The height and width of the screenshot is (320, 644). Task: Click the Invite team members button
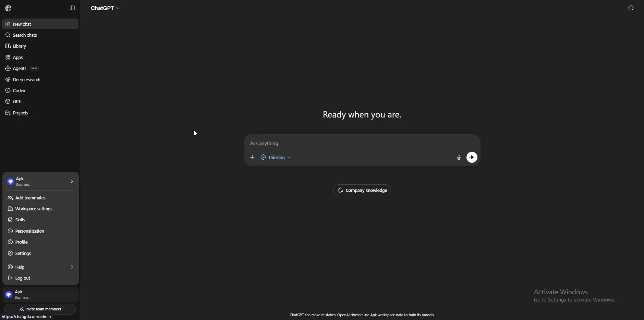40,309
